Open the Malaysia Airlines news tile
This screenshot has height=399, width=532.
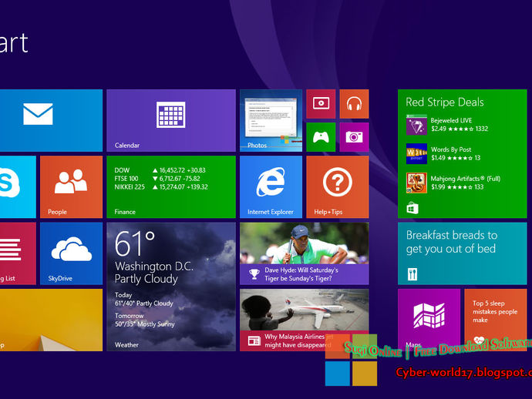click(305, 320)
